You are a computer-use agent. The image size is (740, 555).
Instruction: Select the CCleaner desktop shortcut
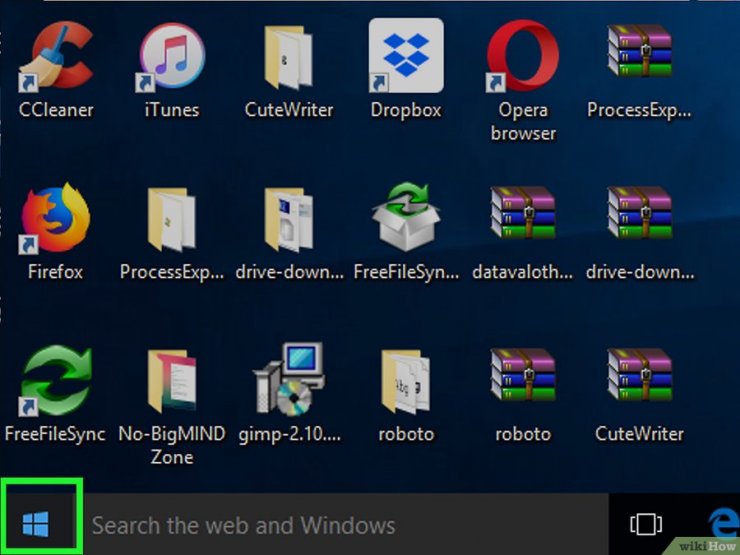[x=56, y=57]
